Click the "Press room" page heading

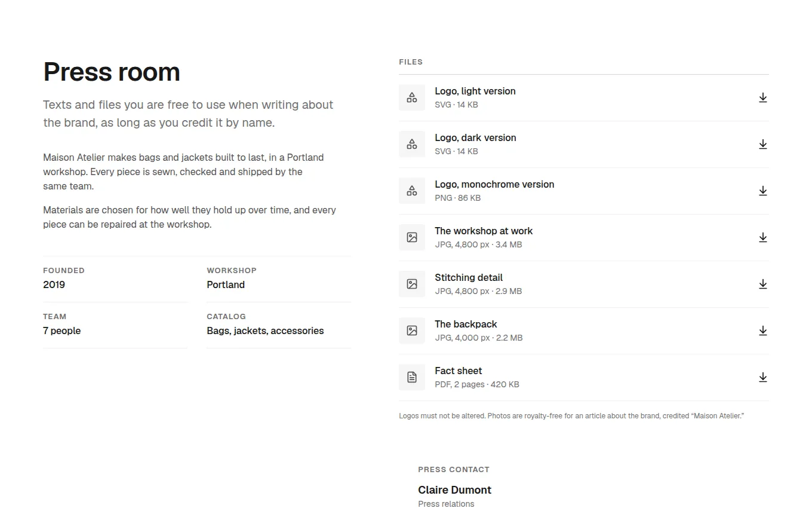pyautogui.click(x=112, y=72)
